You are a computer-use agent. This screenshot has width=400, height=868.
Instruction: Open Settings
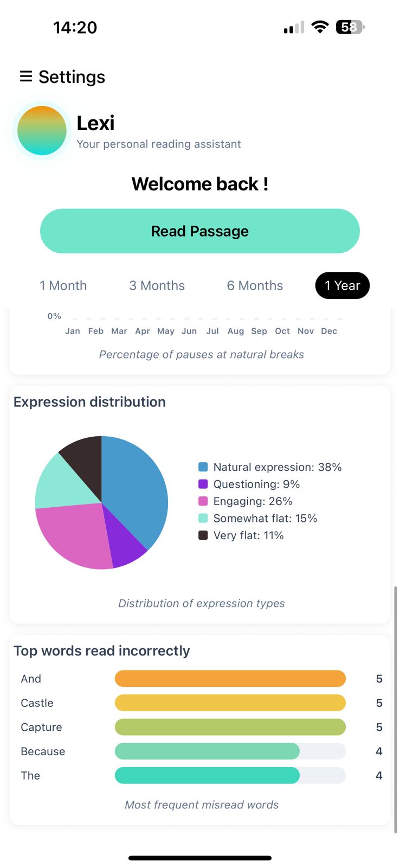point(71,76)
